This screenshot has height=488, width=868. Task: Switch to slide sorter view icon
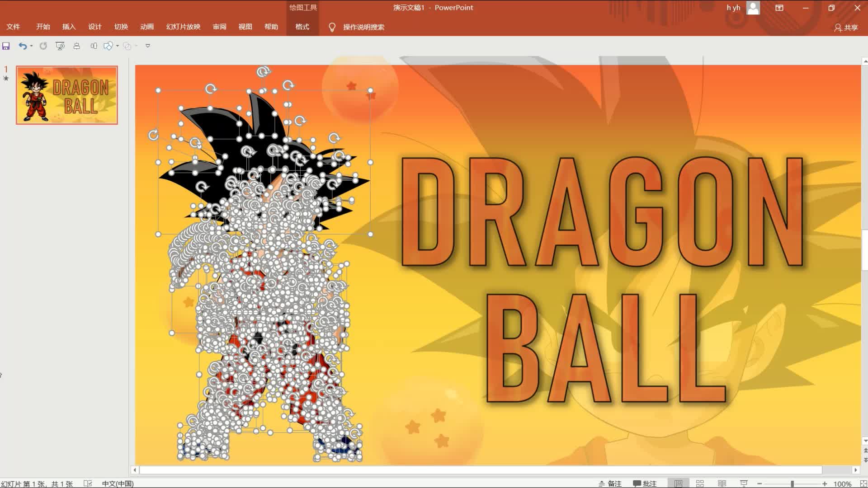pos(700,483)
